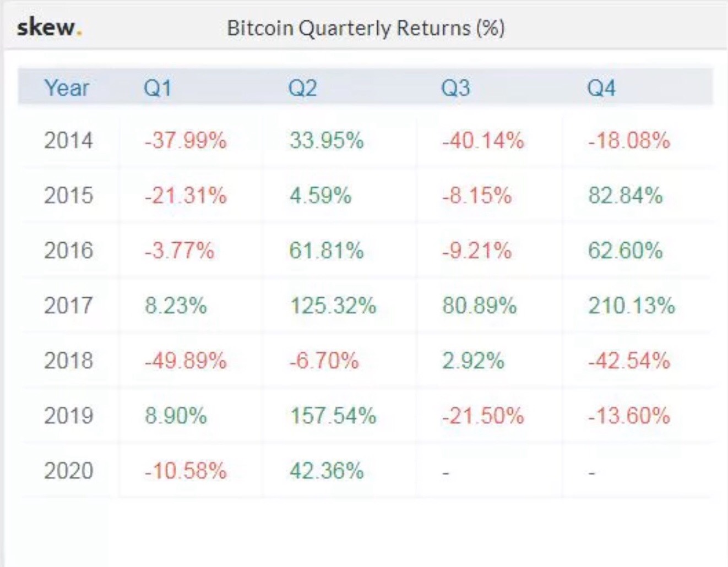Select the 2017 Q2 value 125.32%
Screen dimensions: 728x567
333,306
